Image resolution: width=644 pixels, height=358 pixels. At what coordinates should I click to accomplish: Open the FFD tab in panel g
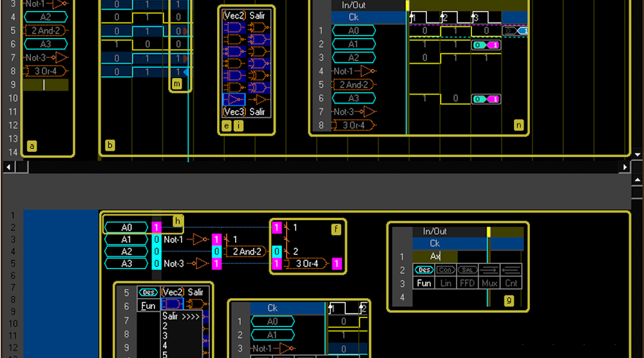(468, 283)
